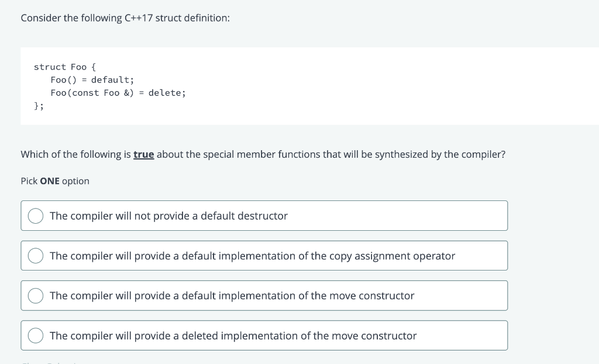Viewport: 599px width, 364px height.
Task: Click 'synthesized by the compiler?' question ending
Action: 440,154
